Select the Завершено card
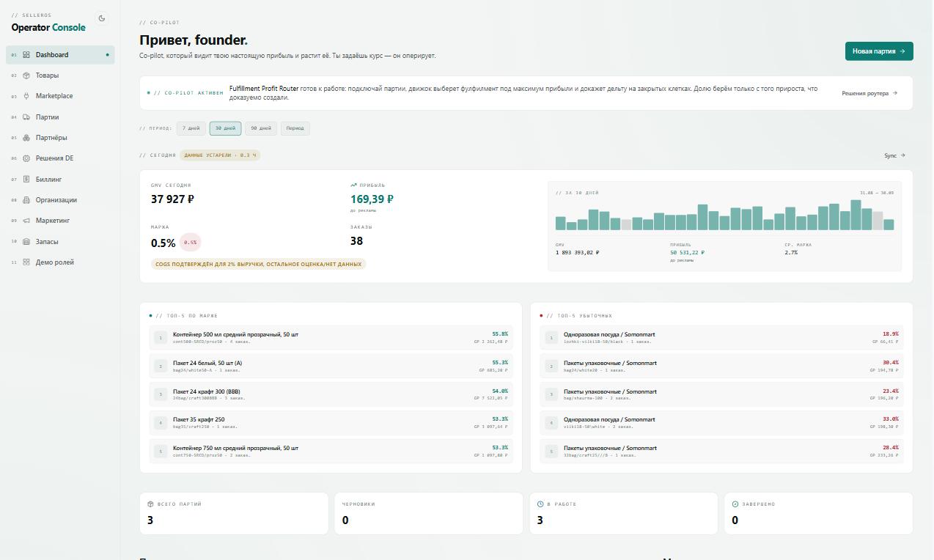The height and width of the screenshot is (560, 934). coord(819,513)
